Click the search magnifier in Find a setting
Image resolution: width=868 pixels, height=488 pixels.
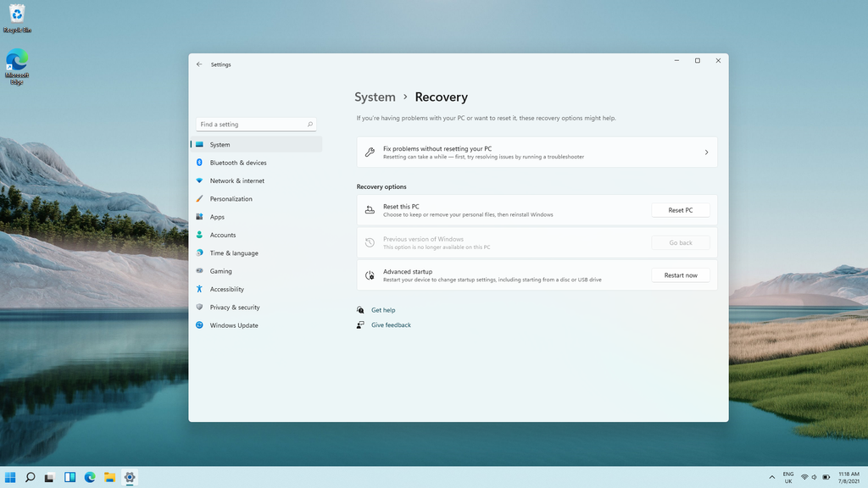[x=310, y=124]
